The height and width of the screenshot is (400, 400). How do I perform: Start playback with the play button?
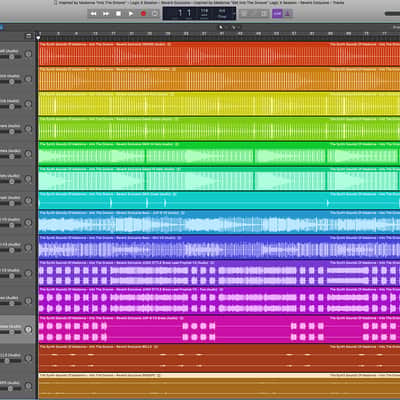click(x=131, y=14)
